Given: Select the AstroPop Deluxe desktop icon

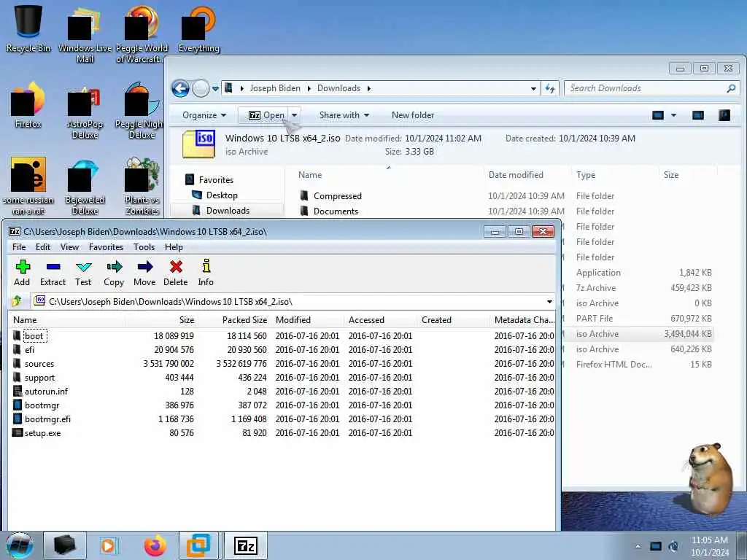Looking at the screenshot, I should (85, 112).
